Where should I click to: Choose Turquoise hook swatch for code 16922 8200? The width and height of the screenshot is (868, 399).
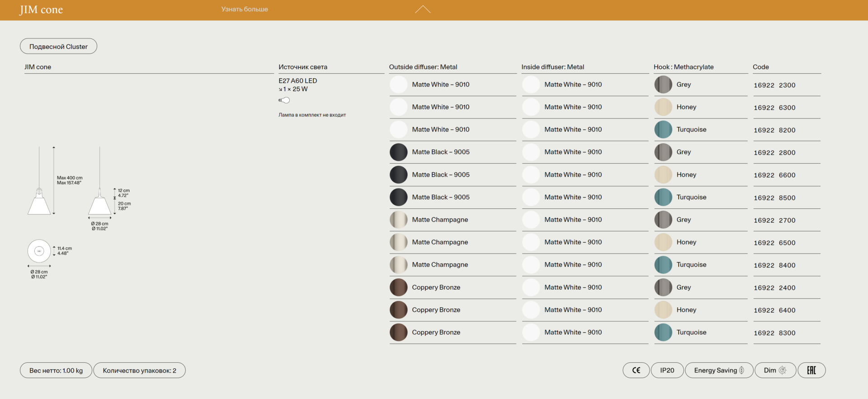[663, 130]
